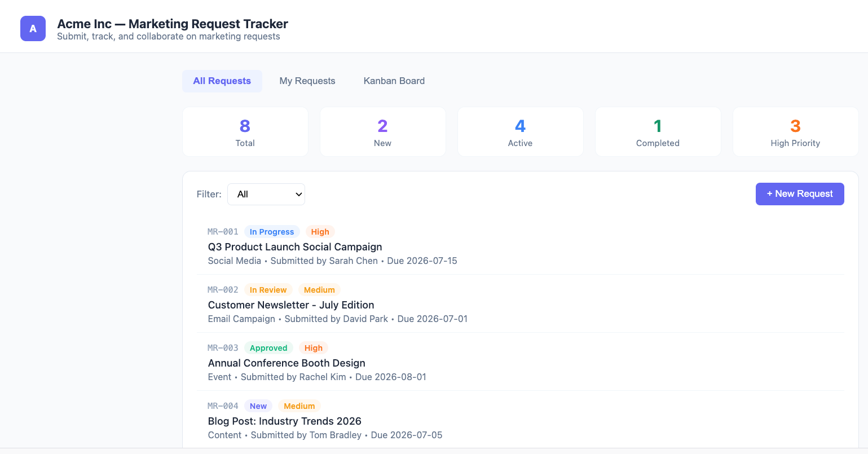
Task: Click 'Social Media • Submitted by Sarah Chen' details line
Action: click(x=333, y=261)
